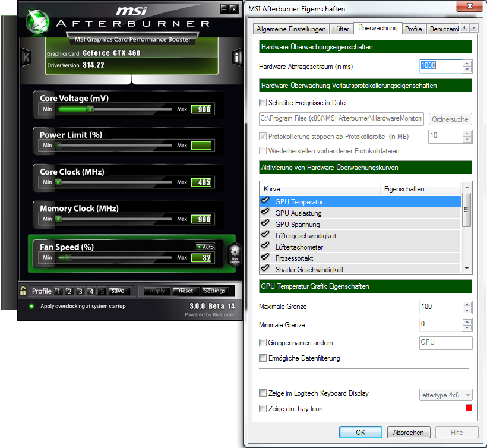
Task: Toggle the profile lock padlock icon
Action: coord(23,291)
